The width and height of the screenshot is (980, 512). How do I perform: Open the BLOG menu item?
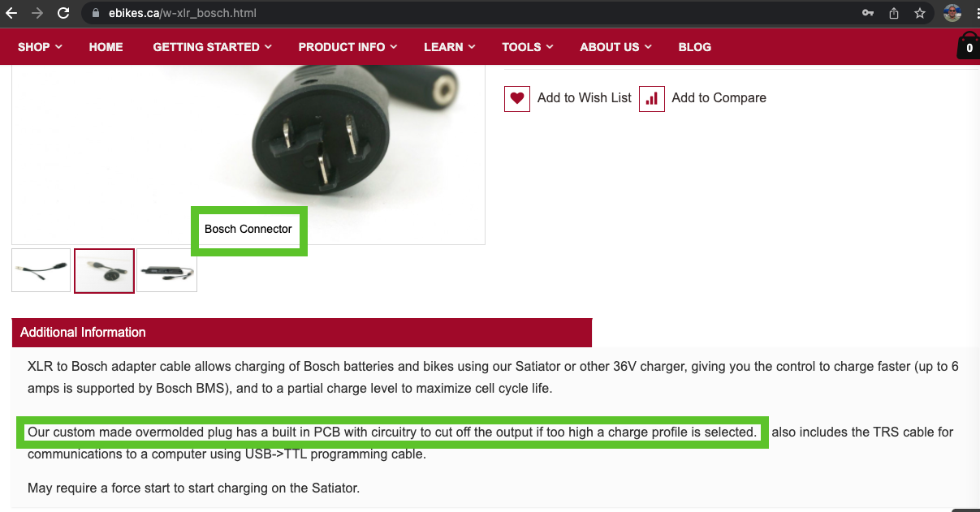(x=695, y=47)
